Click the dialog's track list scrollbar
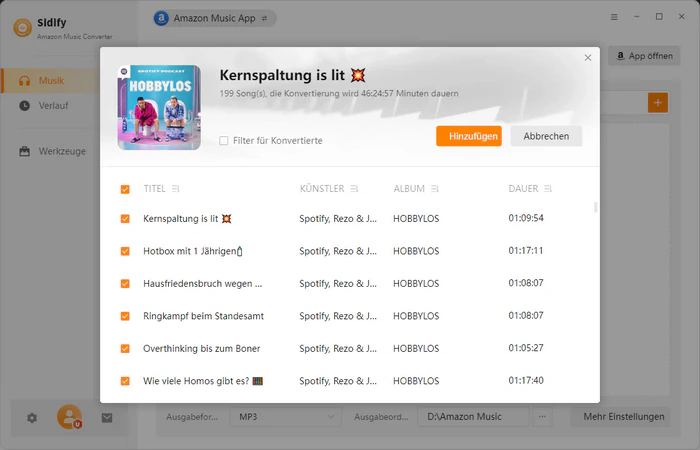Screen dimensions: 700x450 point(596,208)
